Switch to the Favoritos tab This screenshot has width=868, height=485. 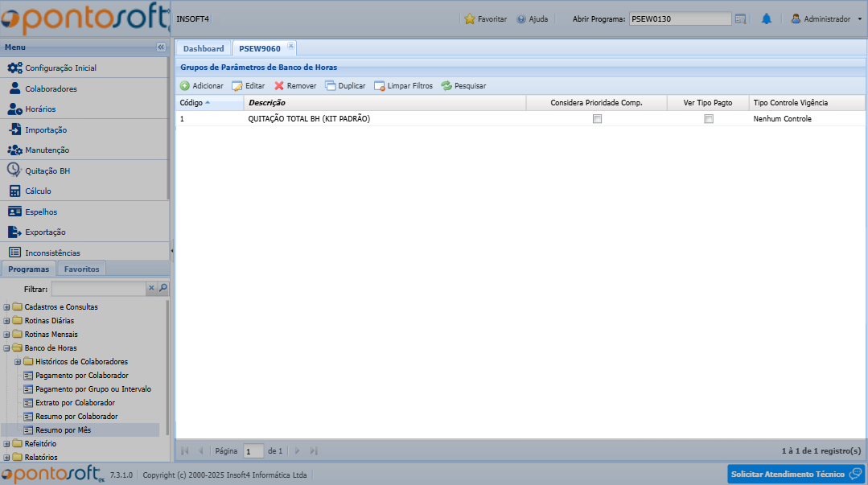coord(82,269)
